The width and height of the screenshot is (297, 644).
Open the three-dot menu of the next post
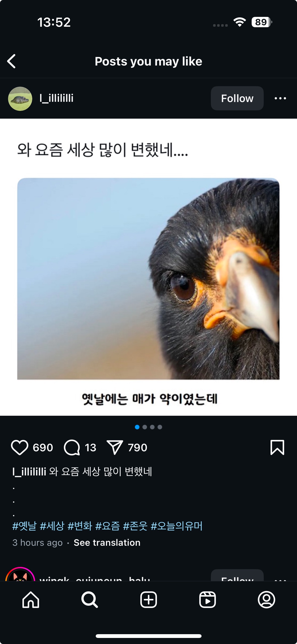pyautogui.click(x=280, y=579)
